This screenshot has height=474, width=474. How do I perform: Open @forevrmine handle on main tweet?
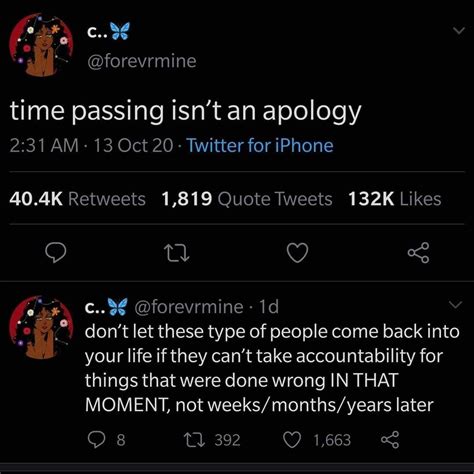tap(142, 61)
